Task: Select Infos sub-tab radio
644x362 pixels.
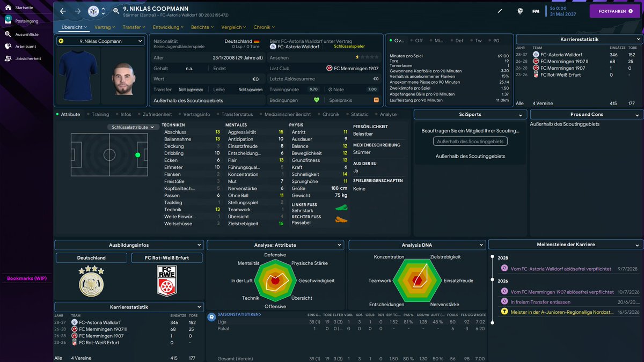Action: tap(123, 114)
